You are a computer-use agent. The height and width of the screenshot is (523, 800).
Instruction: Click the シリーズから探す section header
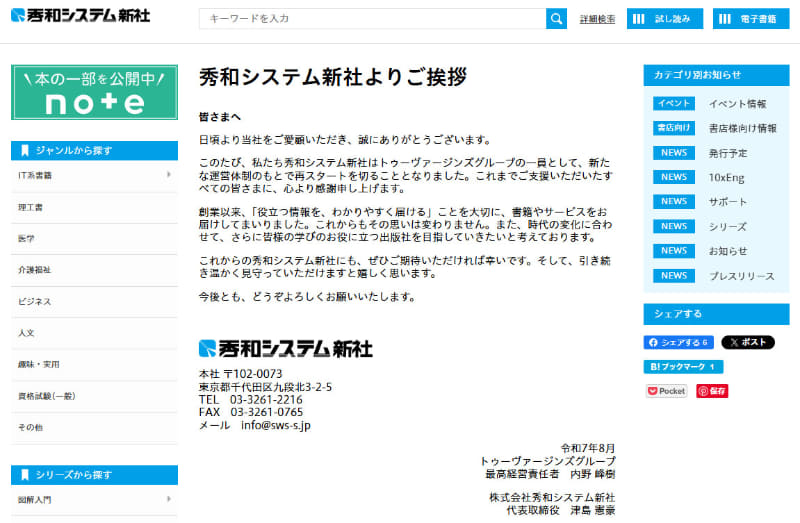click(x=94, y=475)
